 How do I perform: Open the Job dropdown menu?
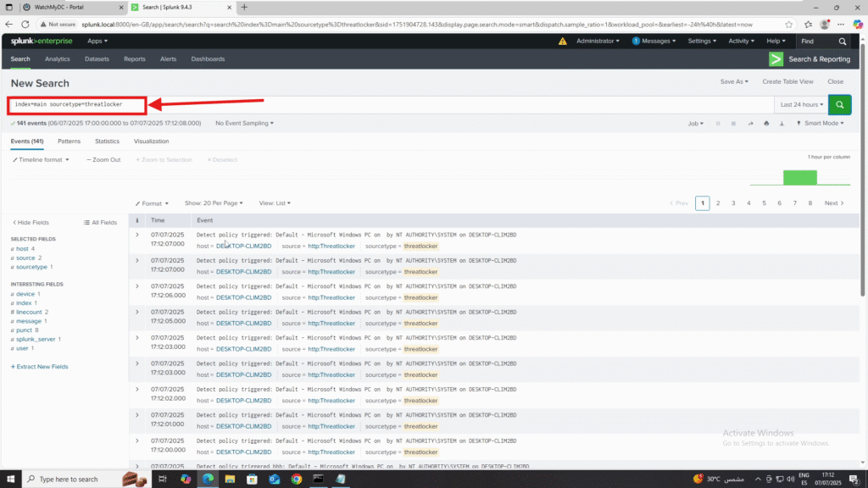tap(695, 124)
